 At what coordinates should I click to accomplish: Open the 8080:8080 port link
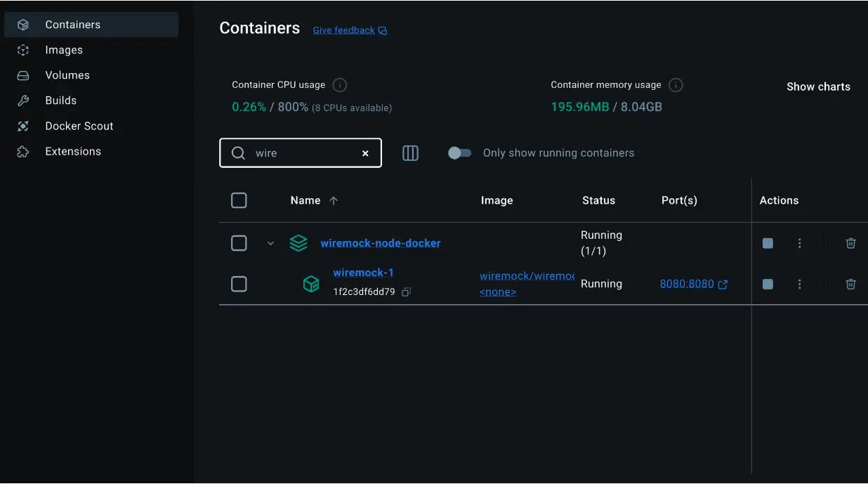pyautogui.click(x=688, y=284)
